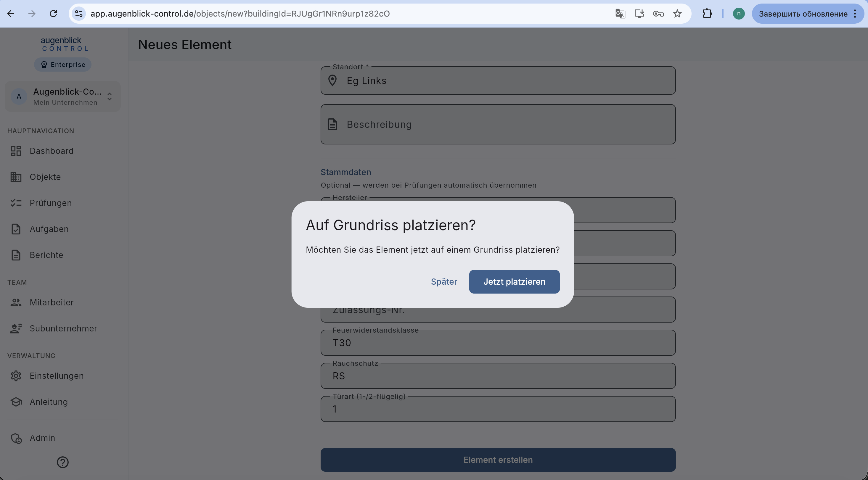Image resolution: width=868 pixels, height=480 pixels.
Task: Open Dashboard from the sidebar
Action: pos(63,151)
